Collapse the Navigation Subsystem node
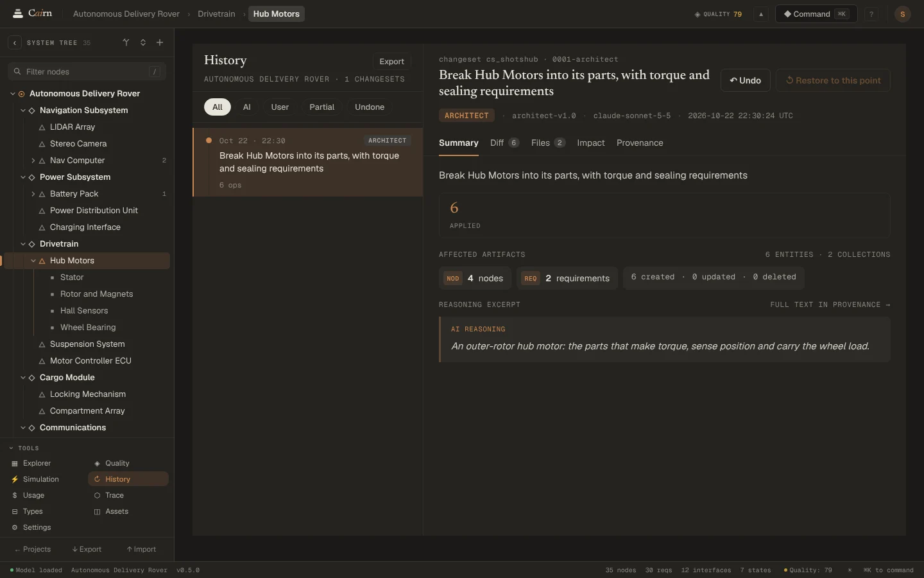Screen dimensions: 924x578 (23, 110)
